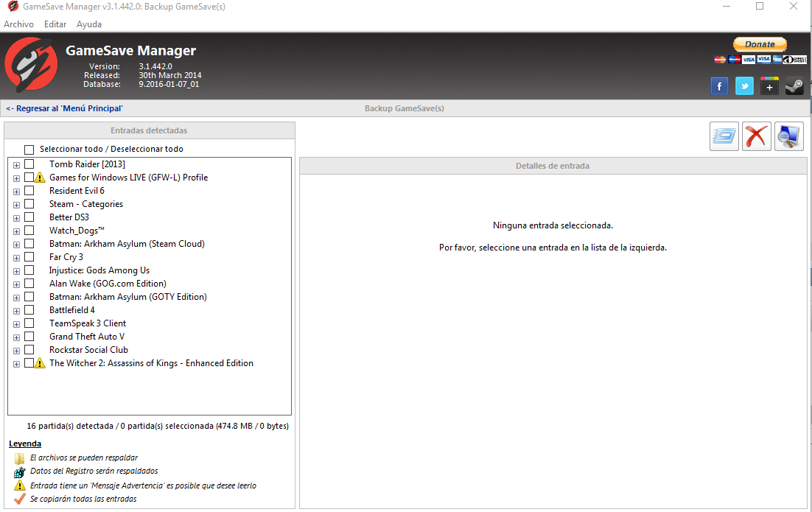Screen dimensions: 812x512
Task: Check the Rockstar Social Club checkbox
Action: (29, 350)
